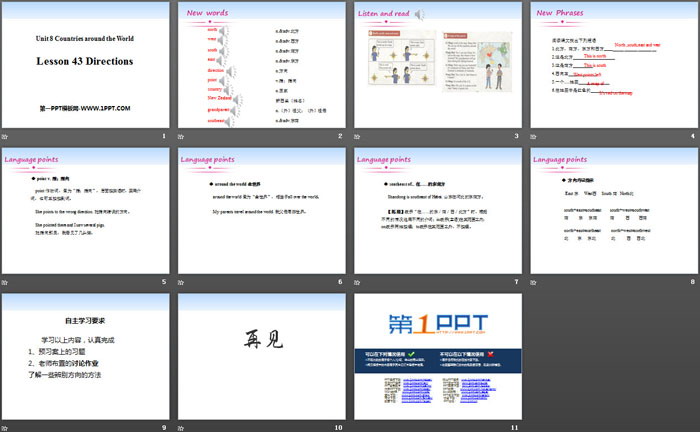Viewport: 700px width, 432px height.
Task: Select the New words slide thumbnail
Action: [262, 65]
